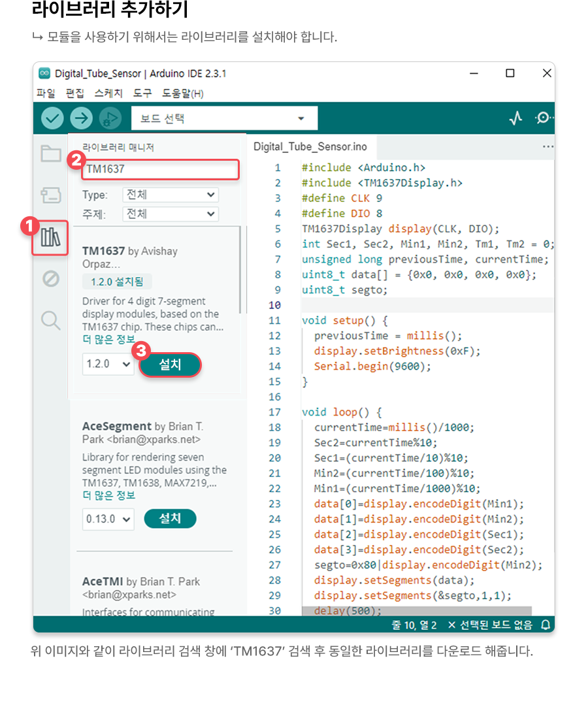The image size is (588, 722).
Task: Start debugging with the debug icon
Action: pyautogui.click(x=110, y=118)
